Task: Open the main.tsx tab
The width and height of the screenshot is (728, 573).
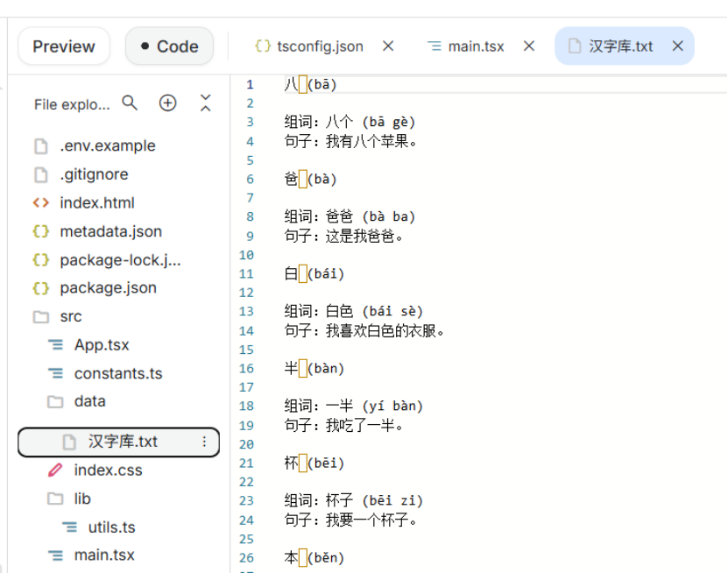Action: pyautogui.click(x=476, y=46)
